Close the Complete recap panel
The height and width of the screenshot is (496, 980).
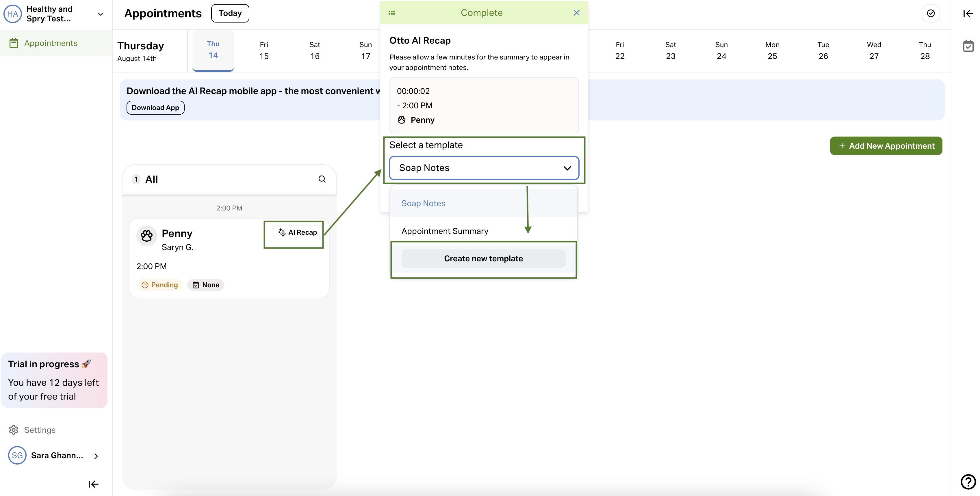click(576, 13)
